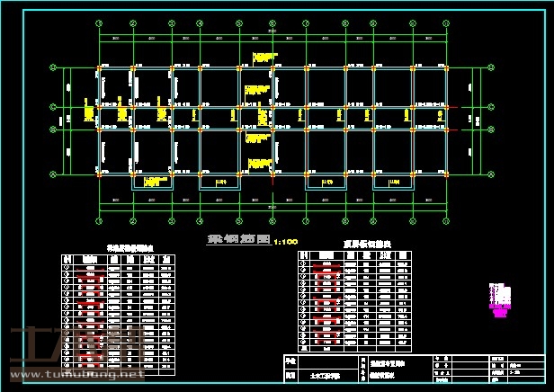Click the bottom overall dimension line of plan
Viewport: 554px width, 392px height.
(x=273, y=213)
